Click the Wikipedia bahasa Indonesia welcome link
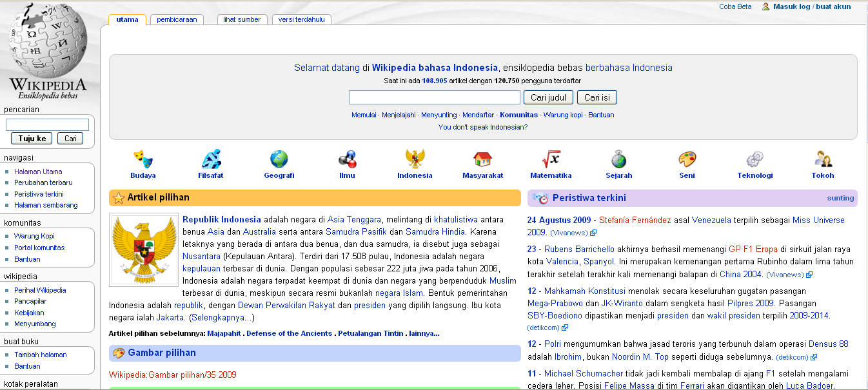Viewport: 868px width, 390px height. click(435, 67)
